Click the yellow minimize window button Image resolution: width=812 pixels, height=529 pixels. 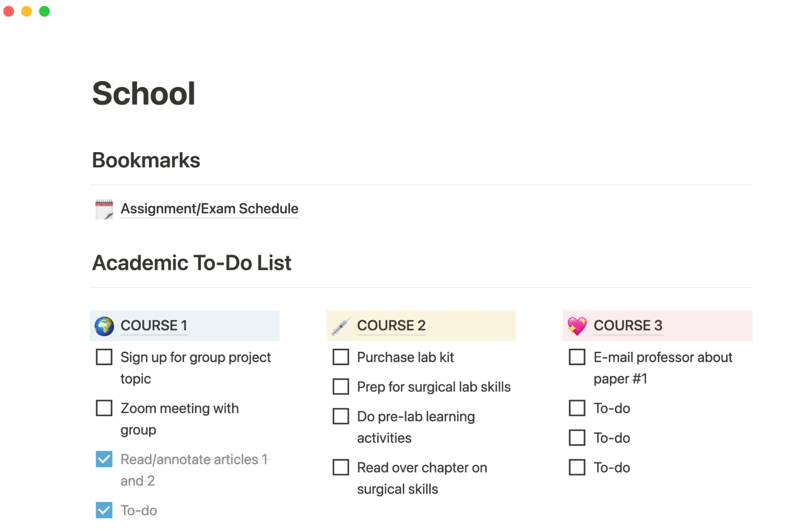tap(27, 11)
